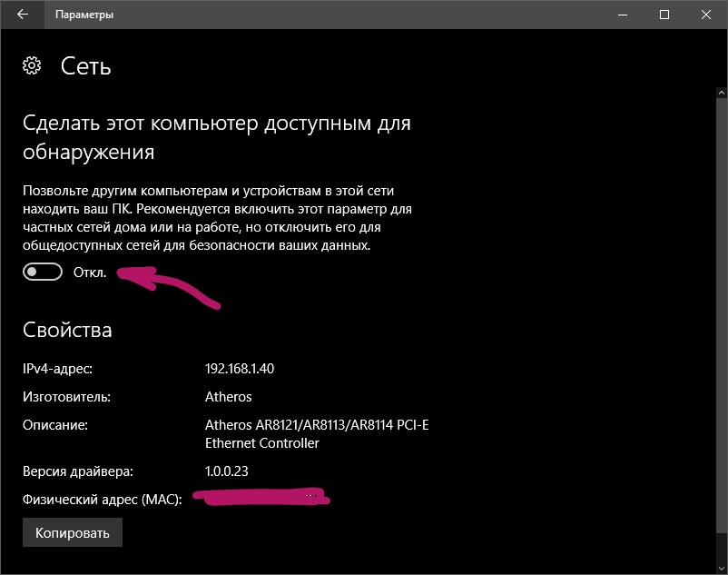This screenshot has height=575, width=728.
Task: Click the Физический адрес (MAC) label
Action: pyautogui.click(x=102, y=500)
